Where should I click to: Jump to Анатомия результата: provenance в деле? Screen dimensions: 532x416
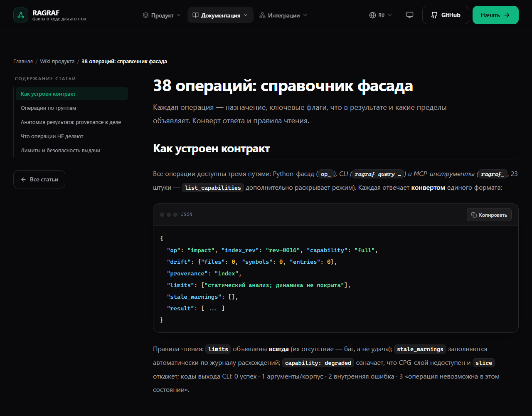click(x=71, y=122)
